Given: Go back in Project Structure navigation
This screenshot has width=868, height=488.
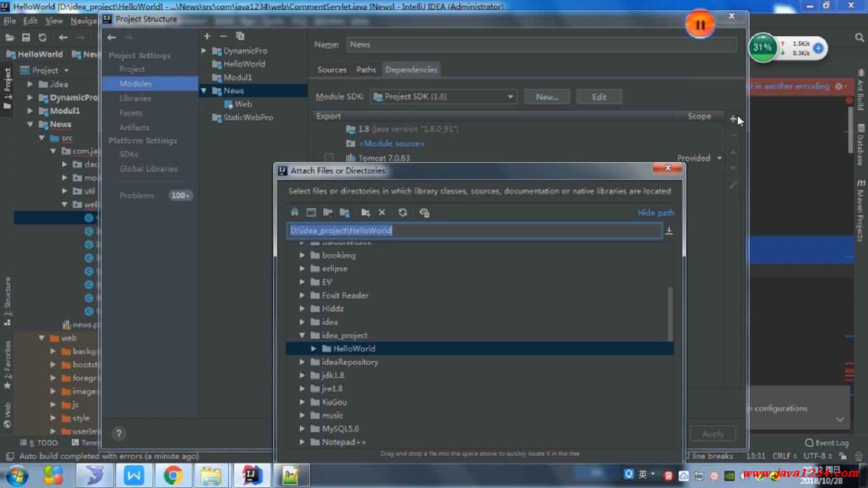Looking at the screenshot, I should coord(112,37).
